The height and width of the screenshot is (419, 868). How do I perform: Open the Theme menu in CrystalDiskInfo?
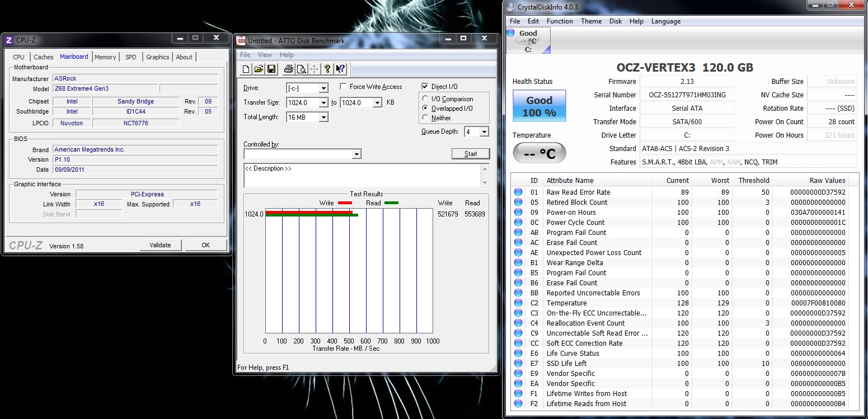click(x=591, y=21)
